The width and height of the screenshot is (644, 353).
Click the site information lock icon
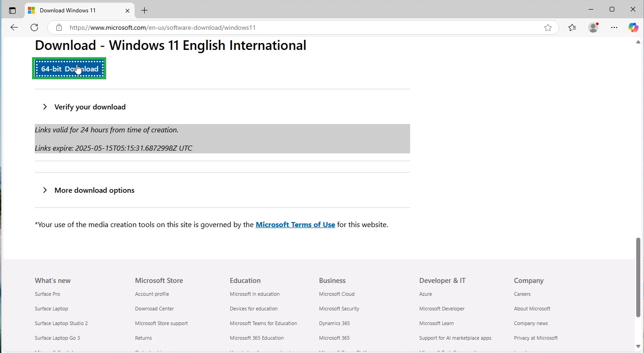coord(59,27)
